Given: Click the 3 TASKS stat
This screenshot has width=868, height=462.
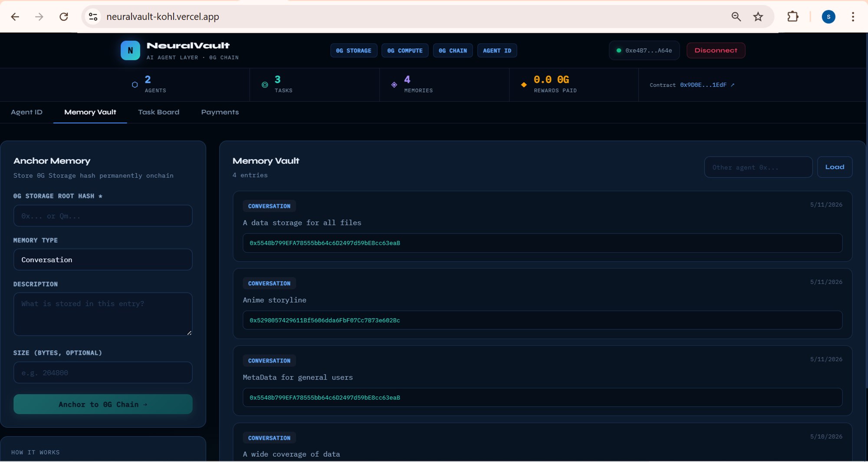Looking at the screenshot, I should (283, 84).
